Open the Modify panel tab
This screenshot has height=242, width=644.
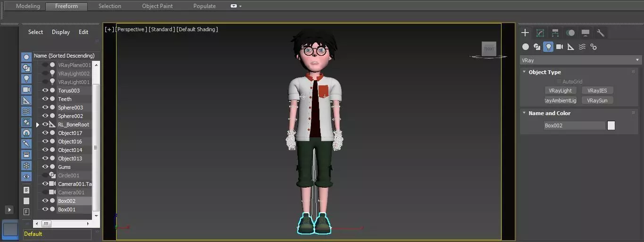540,33
